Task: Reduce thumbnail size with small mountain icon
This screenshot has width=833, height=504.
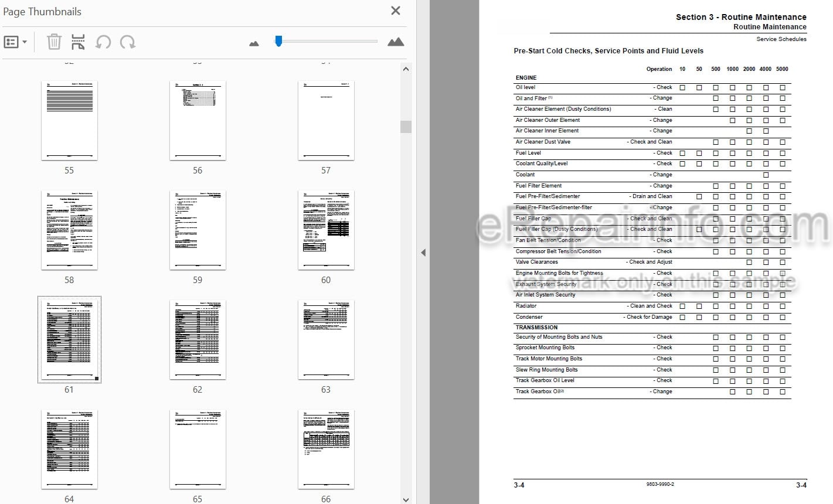Action: (x=254, y=43)
